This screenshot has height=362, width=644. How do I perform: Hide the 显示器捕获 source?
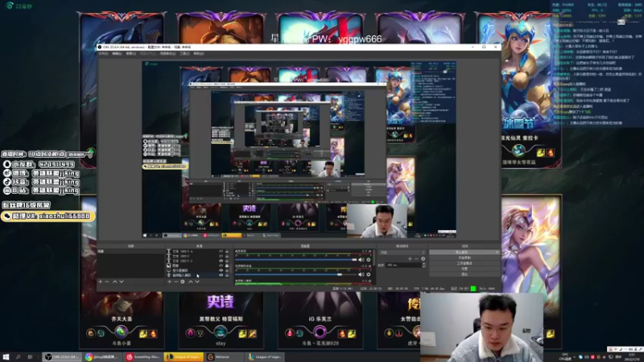(x=221, y=270)
